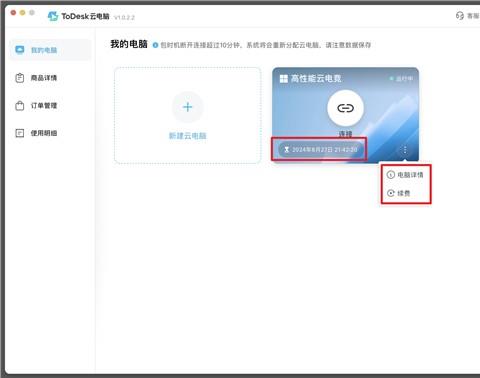
Task: Open the three-dot menu on the cloud PC card
Action: coord(405,150)
